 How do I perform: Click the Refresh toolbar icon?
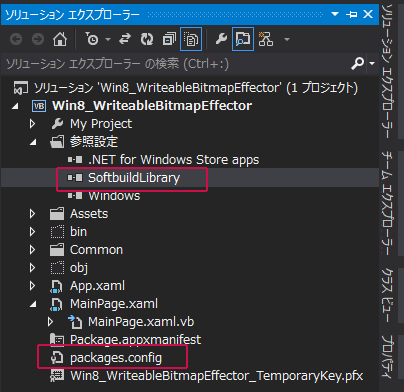[147, 39]
